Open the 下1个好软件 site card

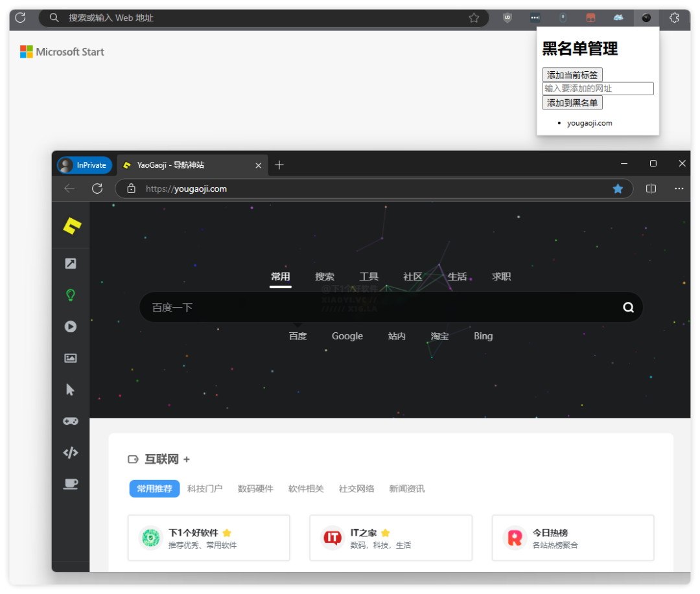[x=209, y=538]
